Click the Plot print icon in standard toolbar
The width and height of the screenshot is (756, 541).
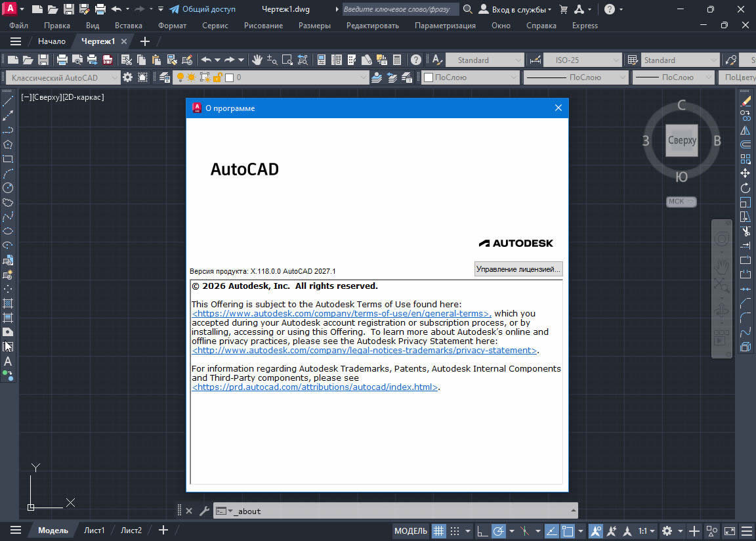(x=62, y=60)
